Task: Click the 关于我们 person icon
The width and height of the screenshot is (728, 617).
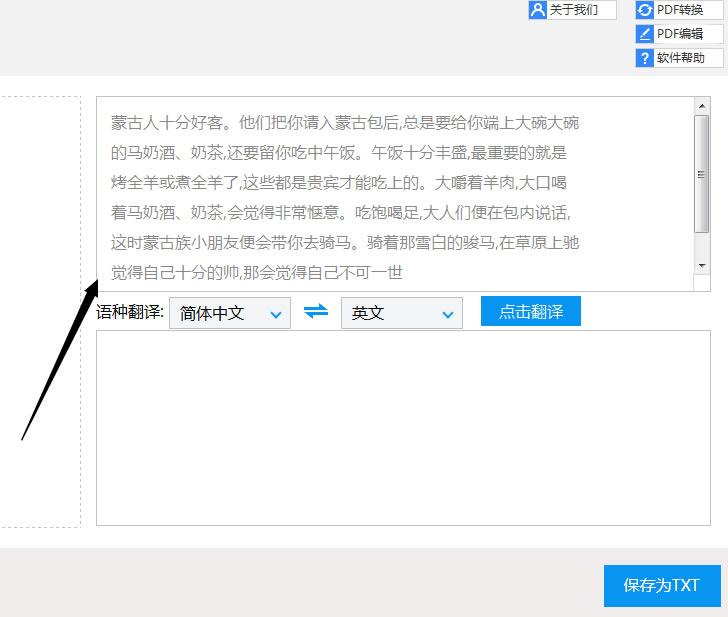Action: (538, 10)
